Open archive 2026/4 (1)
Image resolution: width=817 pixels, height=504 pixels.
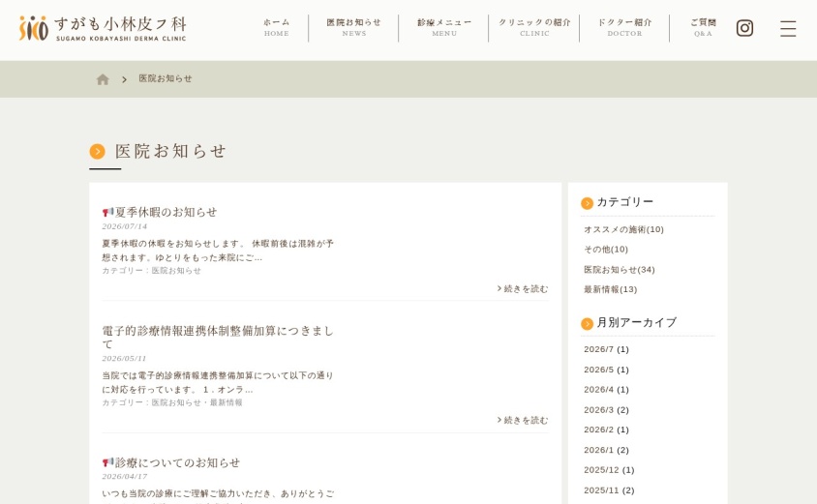click(x=607, y=390)
